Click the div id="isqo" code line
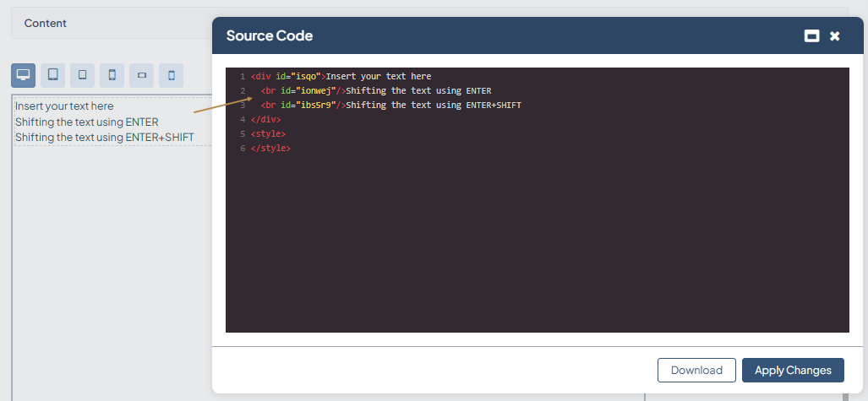 (x=341, y=76)
